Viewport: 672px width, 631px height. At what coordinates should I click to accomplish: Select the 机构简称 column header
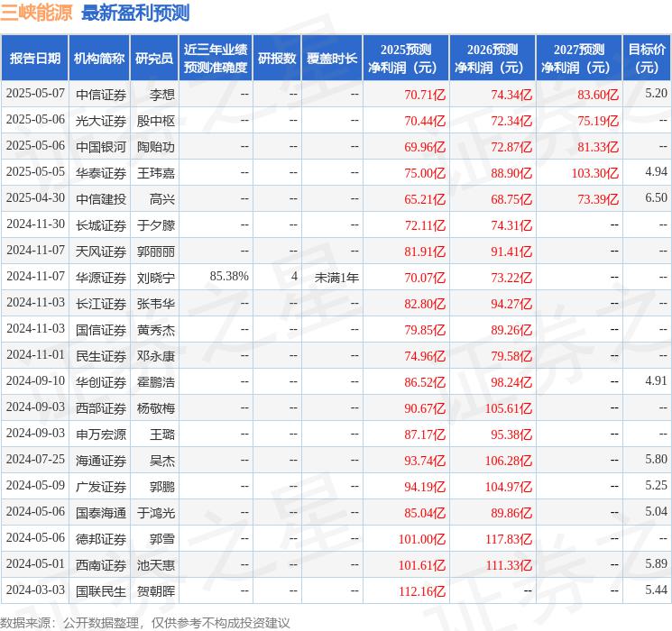tap(99, 59)
